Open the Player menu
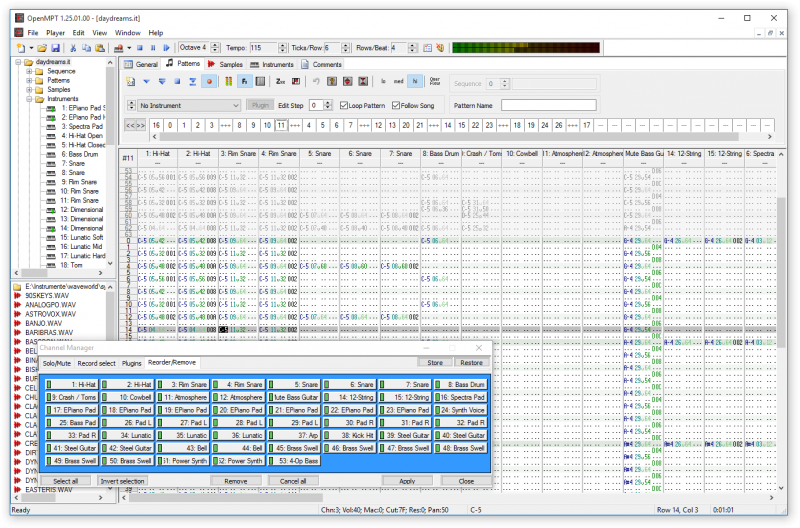 coord(55,33)
